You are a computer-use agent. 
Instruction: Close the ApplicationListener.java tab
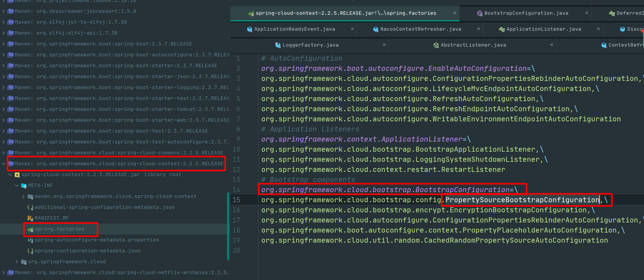coord(598,29)
